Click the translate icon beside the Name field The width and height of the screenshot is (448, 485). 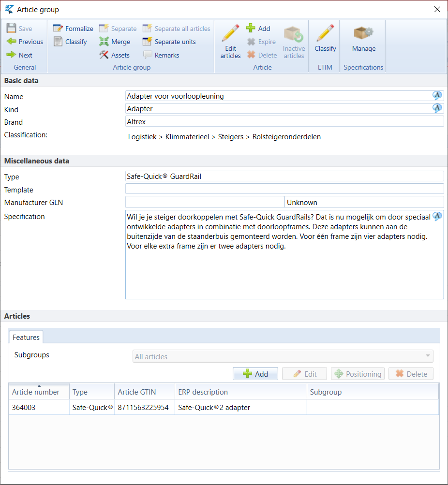437,95
